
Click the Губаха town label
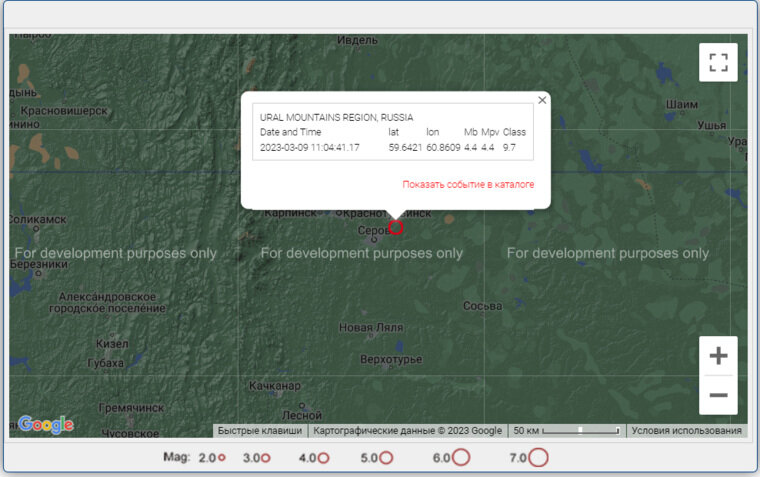[105, 363]
